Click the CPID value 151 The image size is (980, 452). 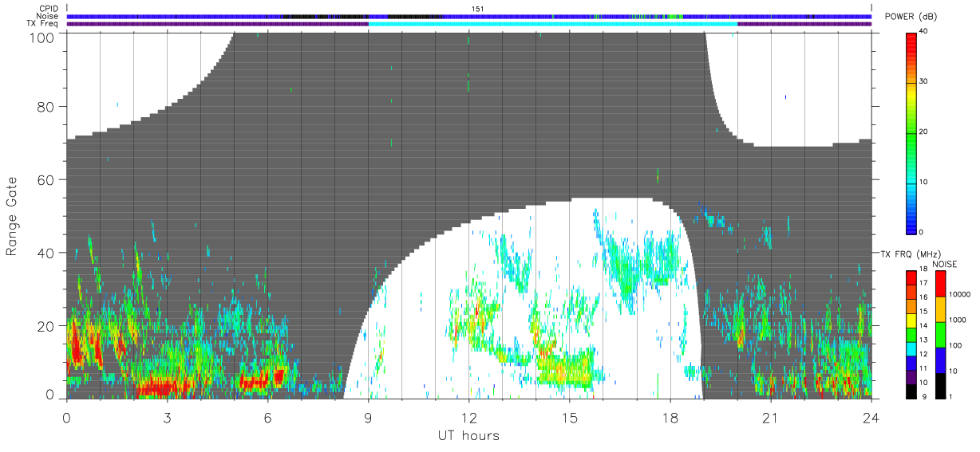[x=478, y=9]
